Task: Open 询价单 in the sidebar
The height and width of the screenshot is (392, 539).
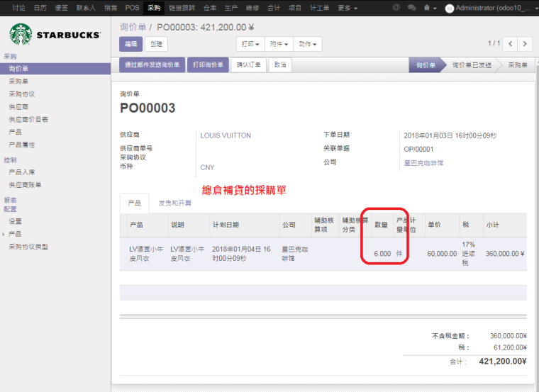Action: coord(55,69)
